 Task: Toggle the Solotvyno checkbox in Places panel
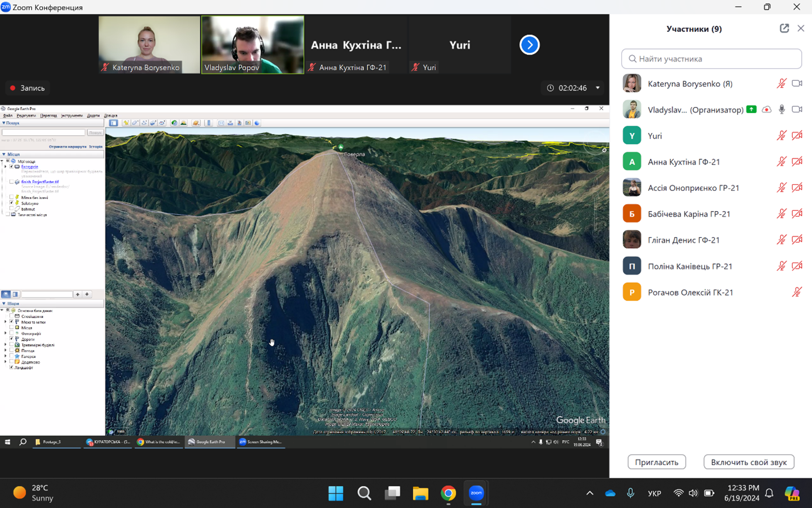(x=12, y=203)
